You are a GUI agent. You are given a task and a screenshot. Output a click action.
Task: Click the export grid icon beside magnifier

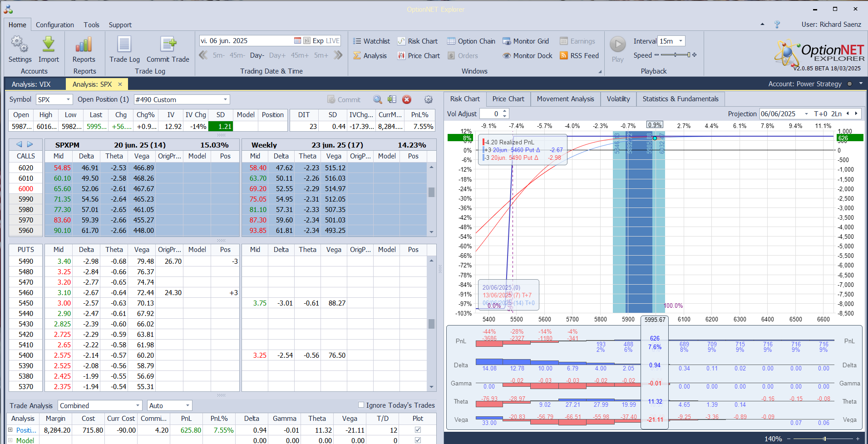click(x=392, y=99)
